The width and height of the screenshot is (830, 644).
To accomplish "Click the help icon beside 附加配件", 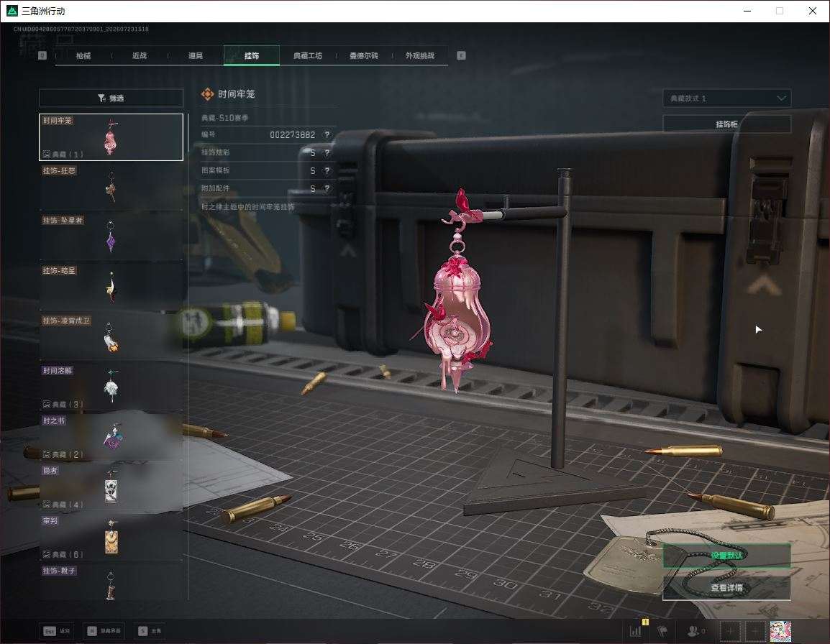I will [327, 188].
